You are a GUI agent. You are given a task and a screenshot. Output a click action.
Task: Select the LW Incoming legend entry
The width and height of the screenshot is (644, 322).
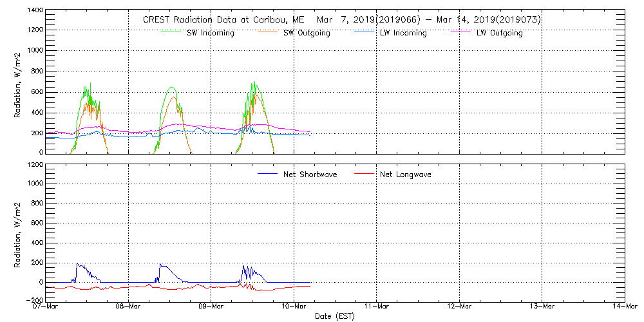tap(403, 33)
